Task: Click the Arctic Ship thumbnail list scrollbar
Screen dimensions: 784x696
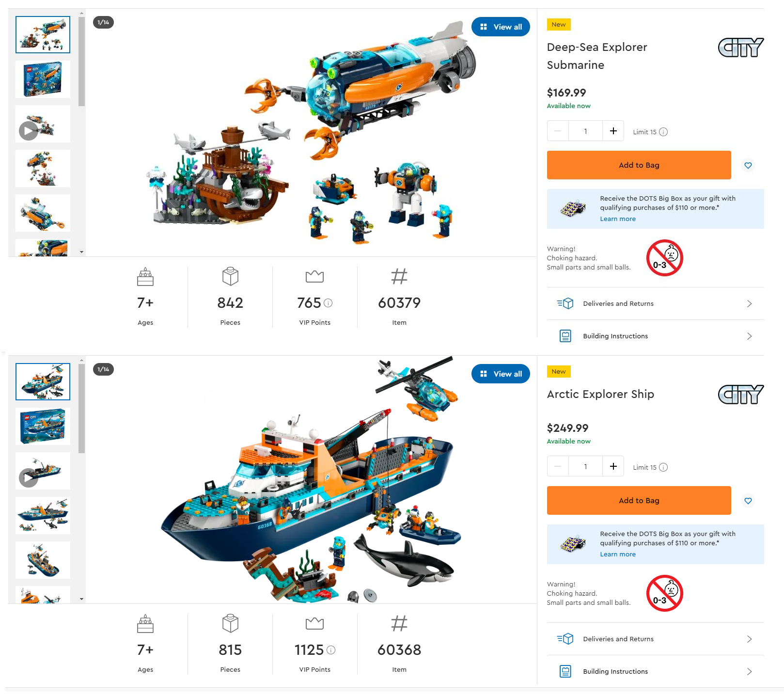Action: pos(82,409)
